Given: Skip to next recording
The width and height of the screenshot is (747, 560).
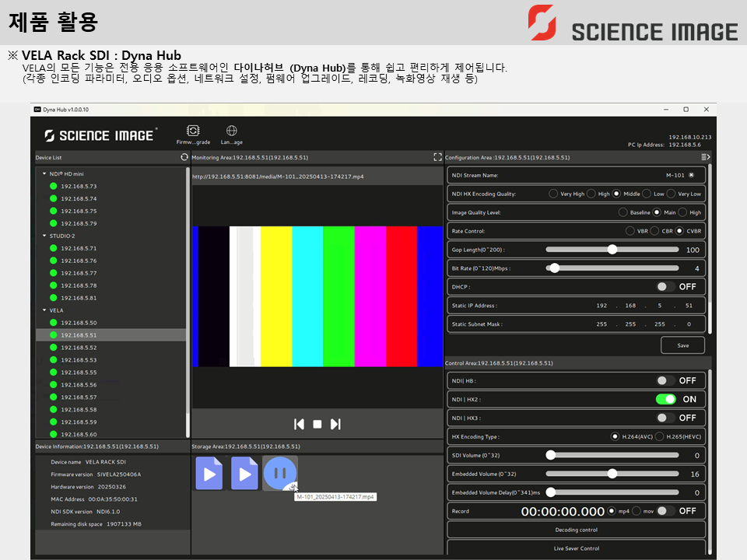Looking at the screenshot, I should (335, 425).
